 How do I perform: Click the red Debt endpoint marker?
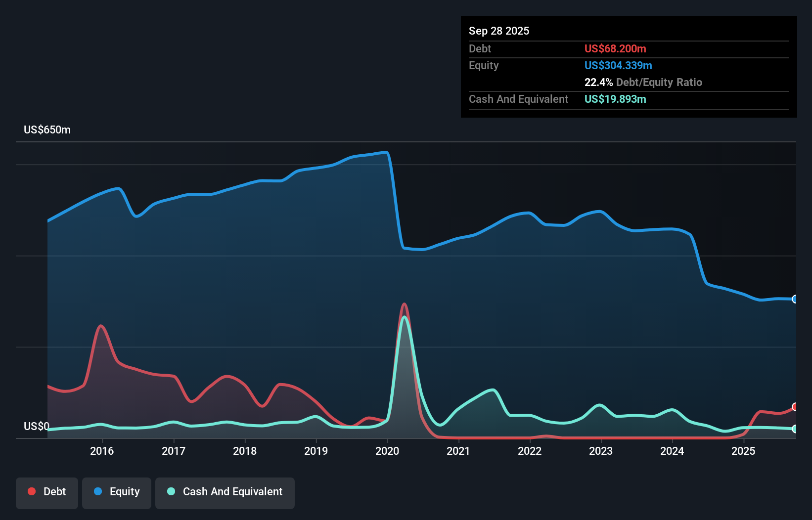click(x=795, y=407)
